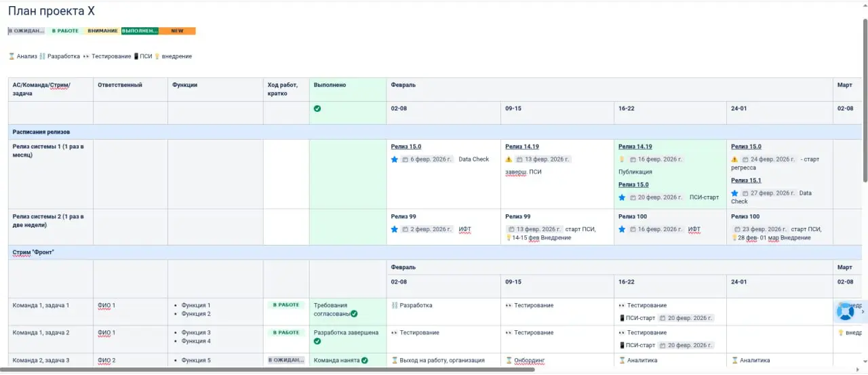Click the orange «NEW» legend badge
868x375 pixels.
coord(177,31)
